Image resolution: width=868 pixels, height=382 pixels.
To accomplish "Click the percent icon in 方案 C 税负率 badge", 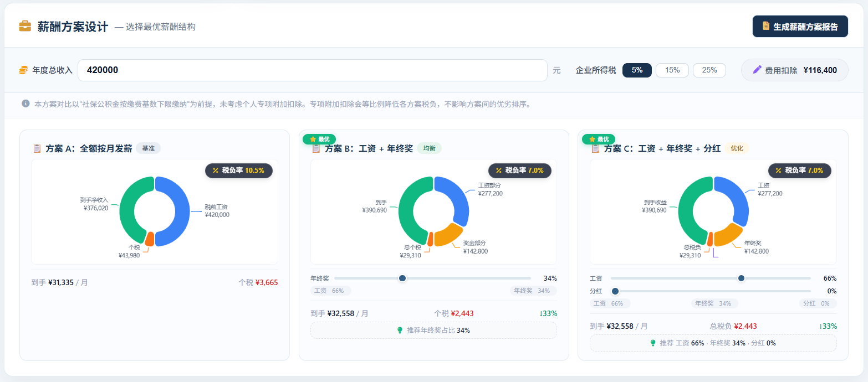I will click(778, 171).
